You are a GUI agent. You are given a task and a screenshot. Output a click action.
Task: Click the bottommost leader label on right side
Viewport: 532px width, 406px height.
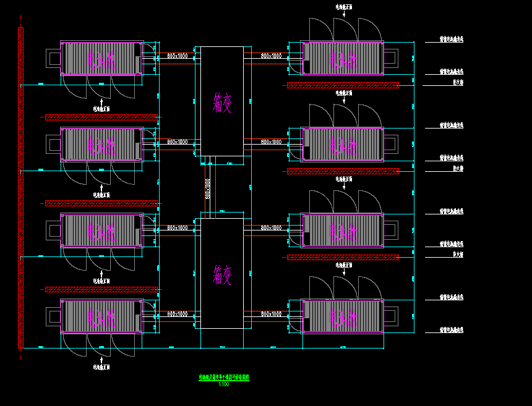coord(452,329)
